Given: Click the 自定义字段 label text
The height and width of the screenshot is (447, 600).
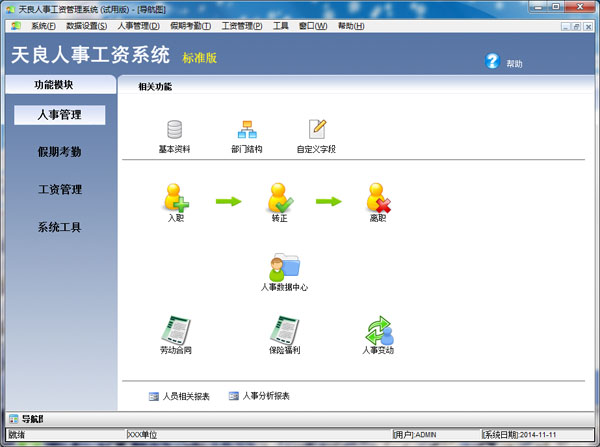Looking at the screenshot, I should click(316, 149).
